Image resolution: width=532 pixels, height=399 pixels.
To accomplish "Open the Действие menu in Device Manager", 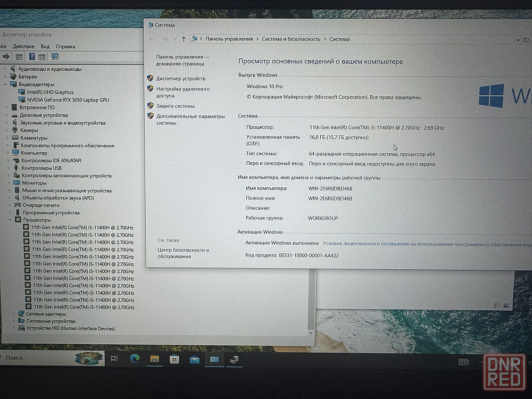I will click(x=23, y=46).
